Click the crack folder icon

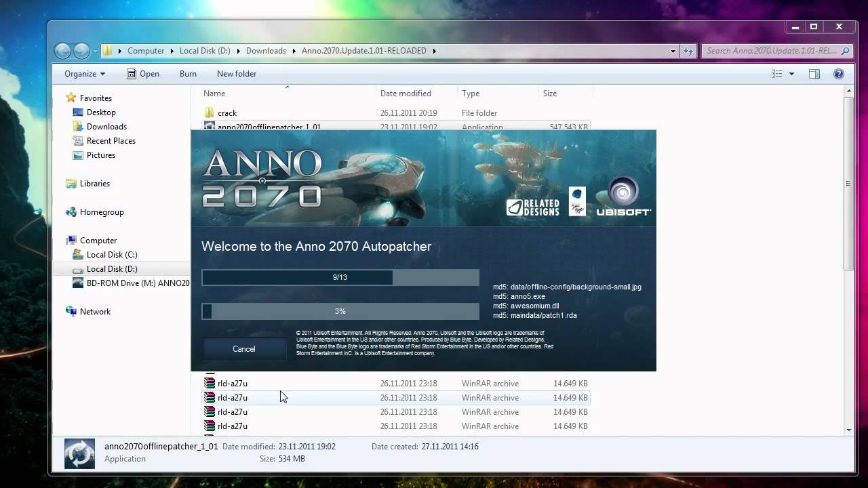tap(210, 113)
